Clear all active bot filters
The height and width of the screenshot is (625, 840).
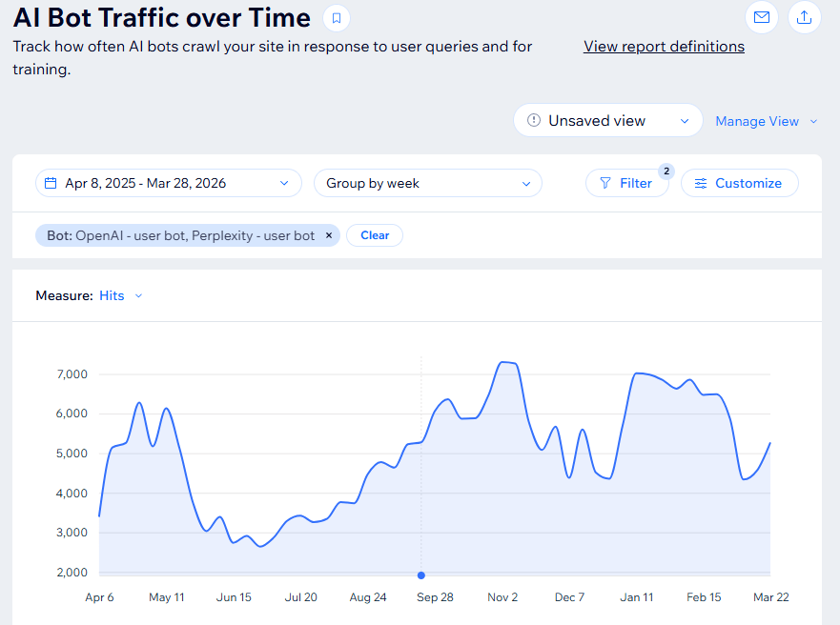click(374, 234)
